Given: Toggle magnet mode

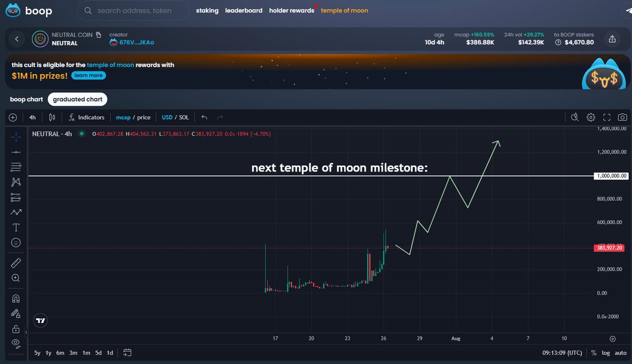Looking at the screenshot, I should [16, 299].
